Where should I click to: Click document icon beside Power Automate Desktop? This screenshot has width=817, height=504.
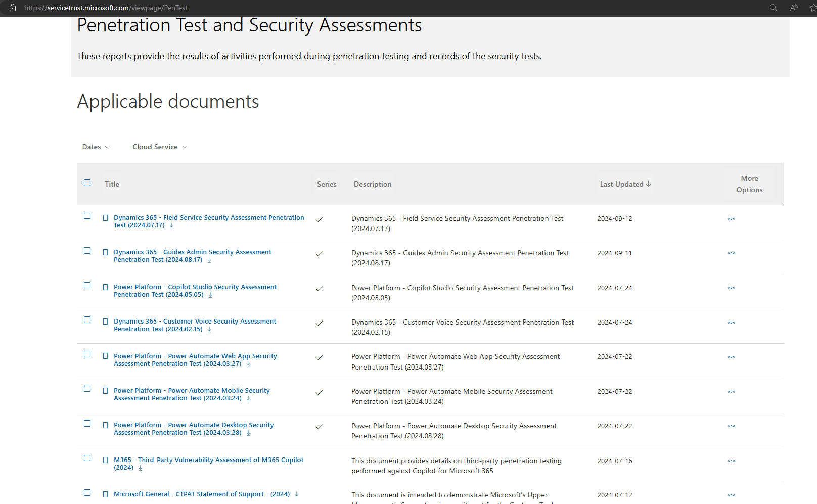pos(105,425)
